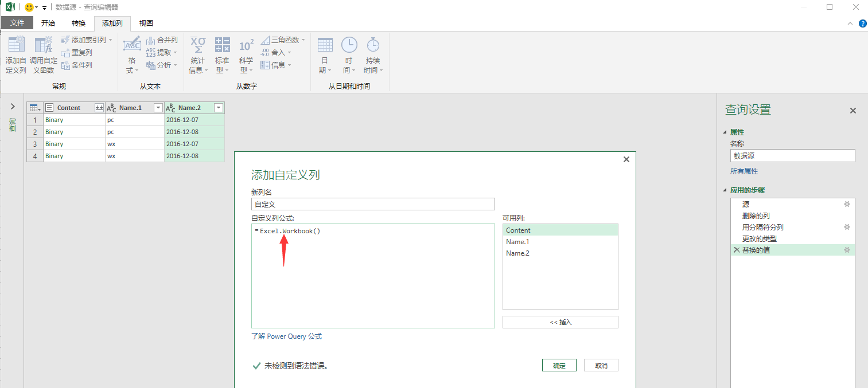Viewport: 868px width, 388px height.
Task: Open the Format (格式) text menu
Action: [132, 56]
